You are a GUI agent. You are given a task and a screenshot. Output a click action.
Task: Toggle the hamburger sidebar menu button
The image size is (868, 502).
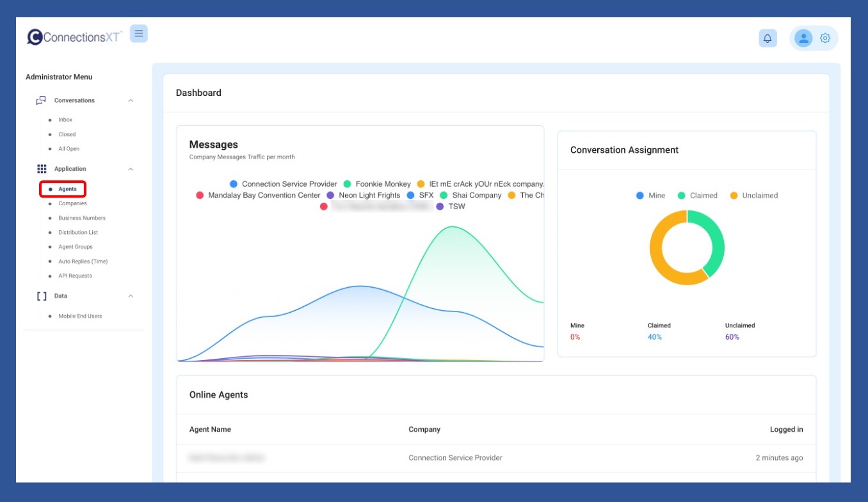(139, 33)
